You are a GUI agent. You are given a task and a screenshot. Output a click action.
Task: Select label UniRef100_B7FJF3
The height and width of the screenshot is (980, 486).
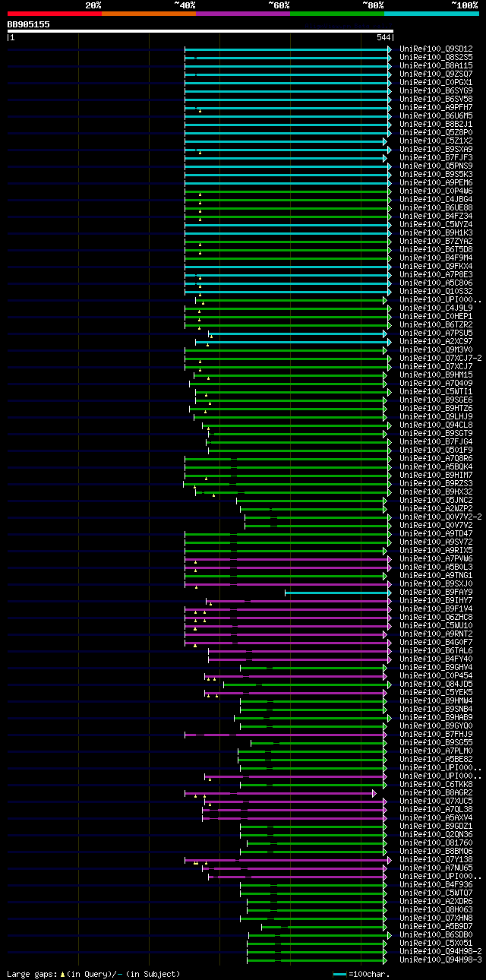coord(436,158)
